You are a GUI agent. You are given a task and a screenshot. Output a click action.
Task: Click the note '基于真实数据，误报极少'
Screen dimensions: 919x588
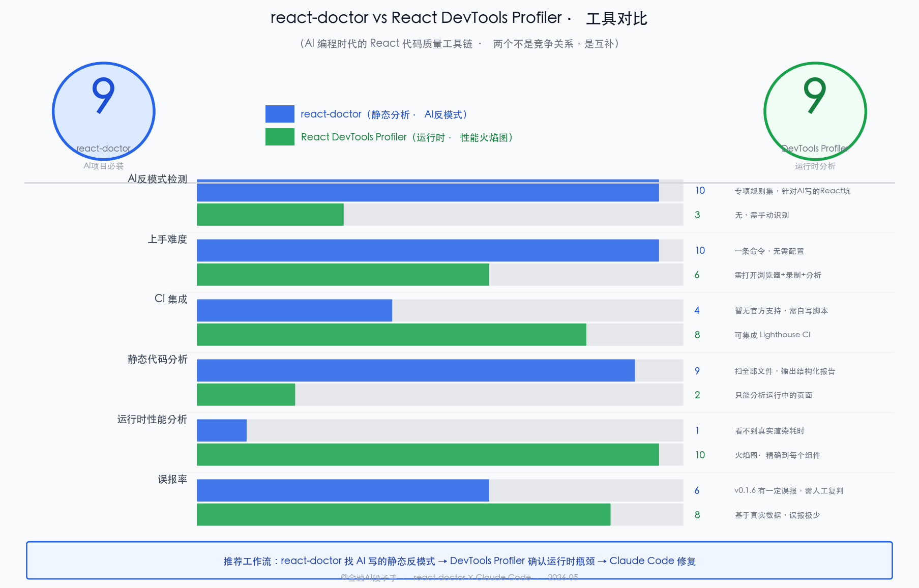777,515
